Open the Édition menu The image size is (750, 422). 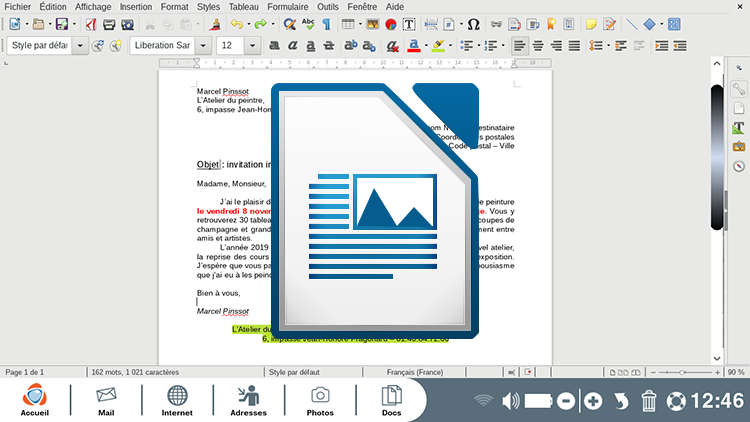(53, 7)
